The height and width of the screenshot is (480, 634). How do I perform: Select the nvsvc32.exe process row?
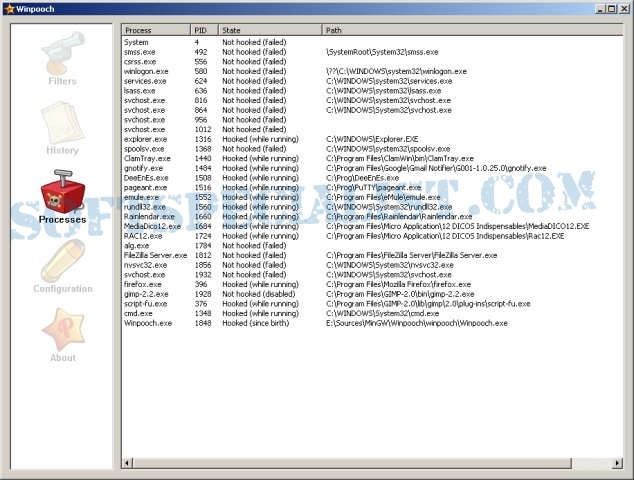(372, 265)
